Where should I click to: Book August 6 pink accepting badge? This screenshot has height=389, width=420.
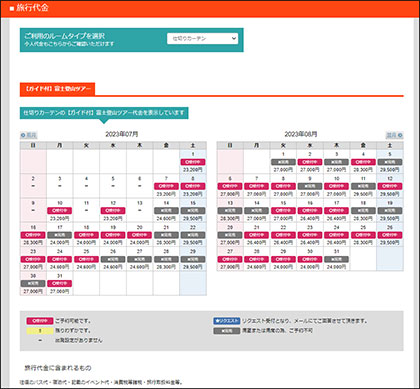230,186
